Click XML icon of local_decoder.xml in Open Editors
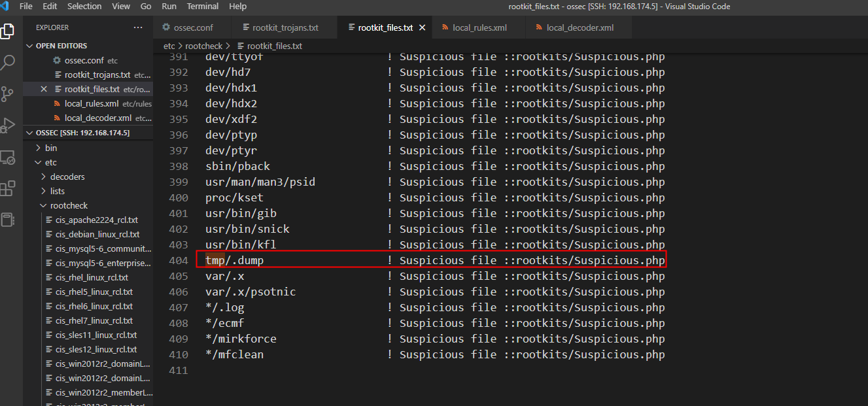 [x=57, y=118]
